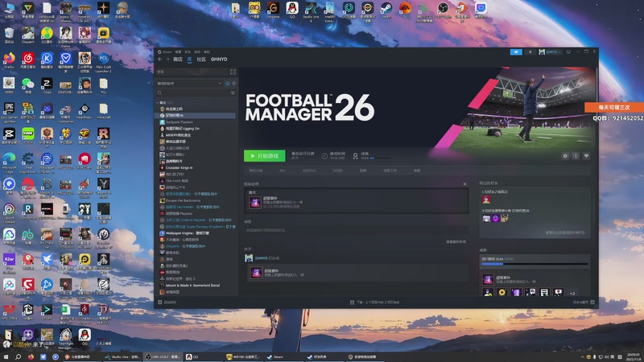Viewport: 644px width, 362px height.
Task: Open the 游戏和软件 library filter dropdown
Action: tap(189, 84)
